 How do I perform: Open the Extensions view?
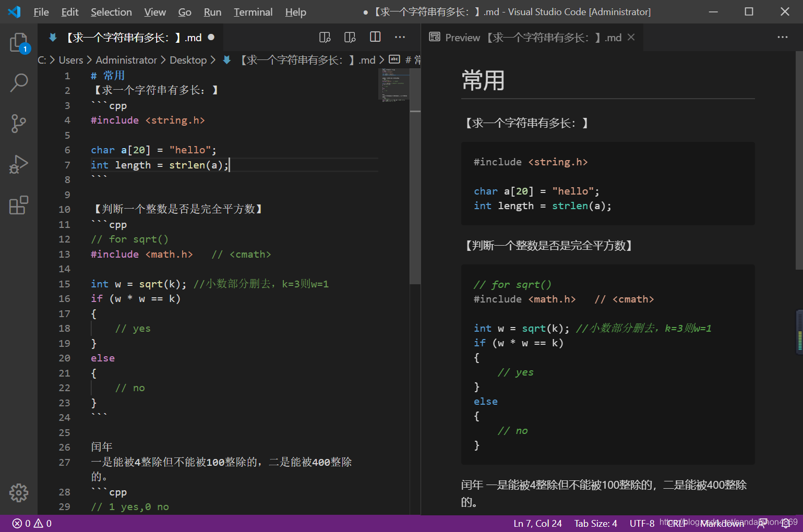19,205
